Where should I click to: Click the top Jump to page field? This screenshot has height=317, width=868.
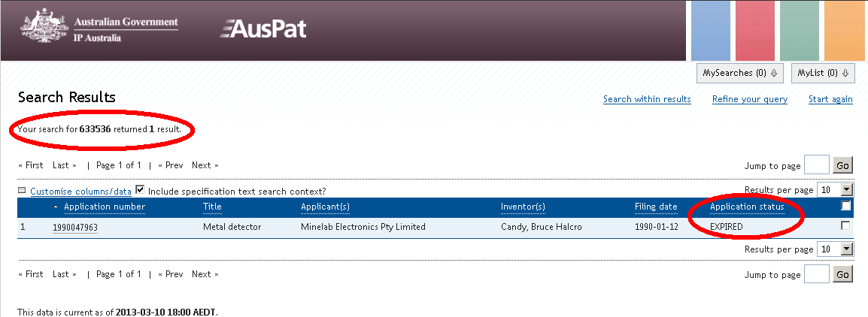tap(817, 165)
